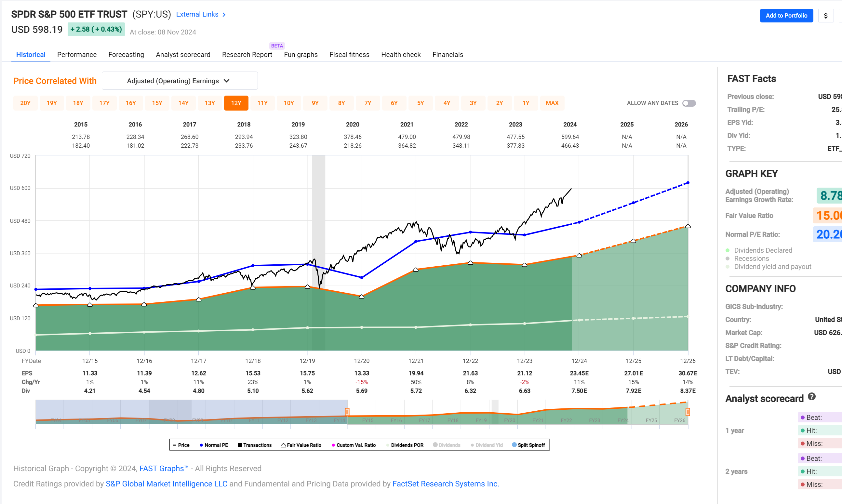Image resolution: width=842 pixels, height=504 pixels.
Task: Select the 8Y time range
Action: [x=341, y=103]
